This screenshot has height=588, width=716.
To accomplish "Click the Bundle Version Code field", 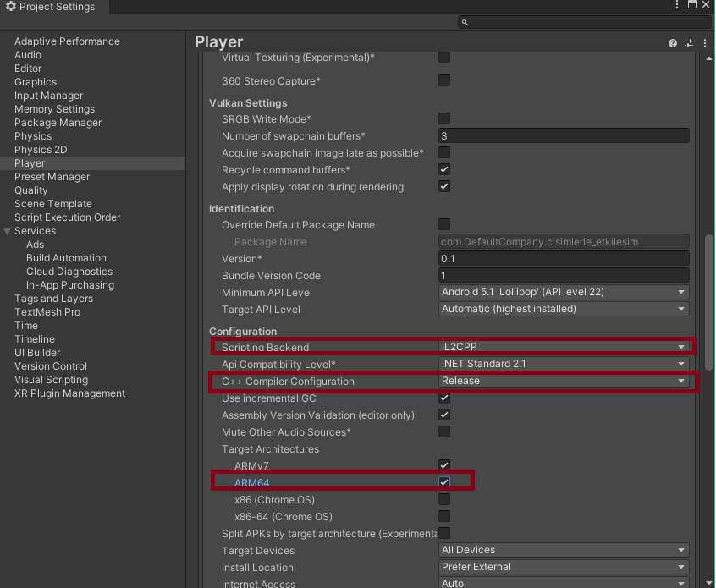I will coord(564,276).
